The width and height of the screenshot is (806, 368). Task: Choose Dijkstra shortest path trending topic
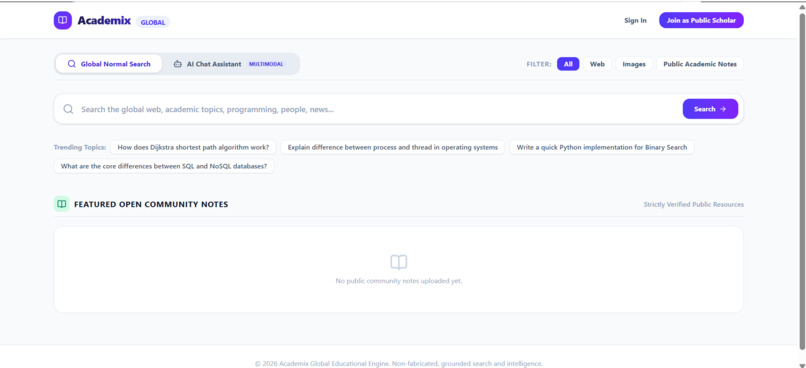[x=193, y=147]
